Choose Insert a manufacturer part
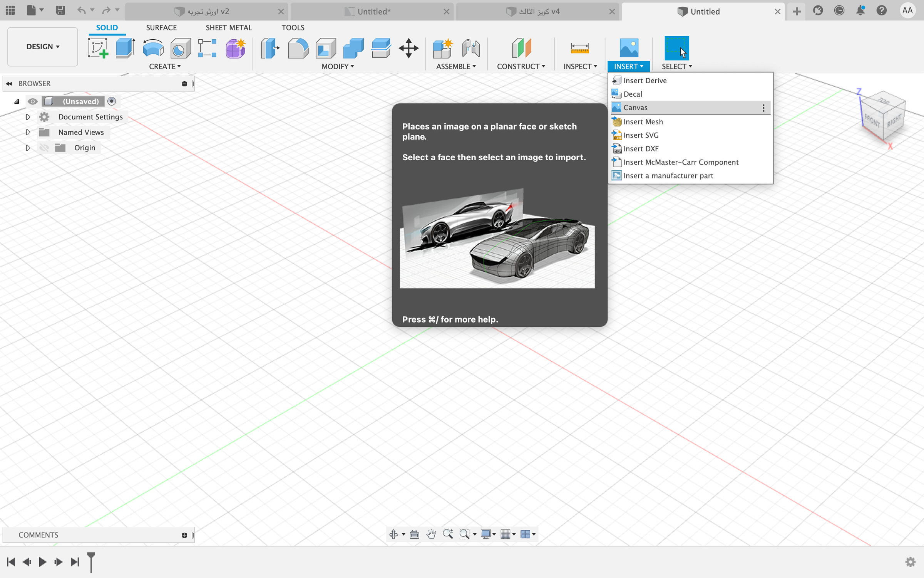Image resolution: width=924 pixels, height=578 pixels. (691, 176)
